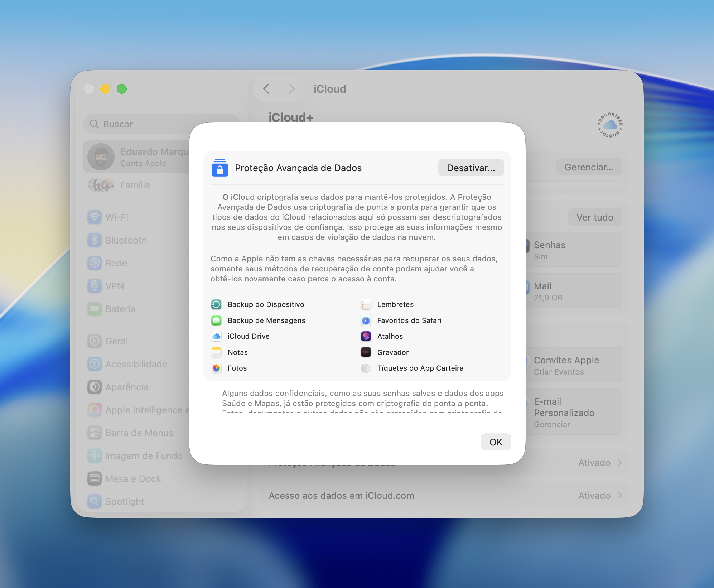
Task: Click the Notas icon
Action: (x=216, y=352)
